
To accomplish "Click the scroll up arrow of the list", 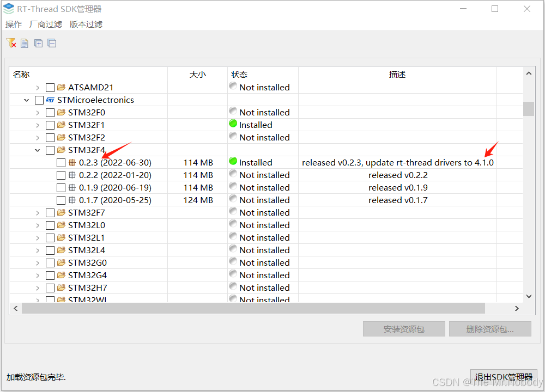I will coord(529,73).
